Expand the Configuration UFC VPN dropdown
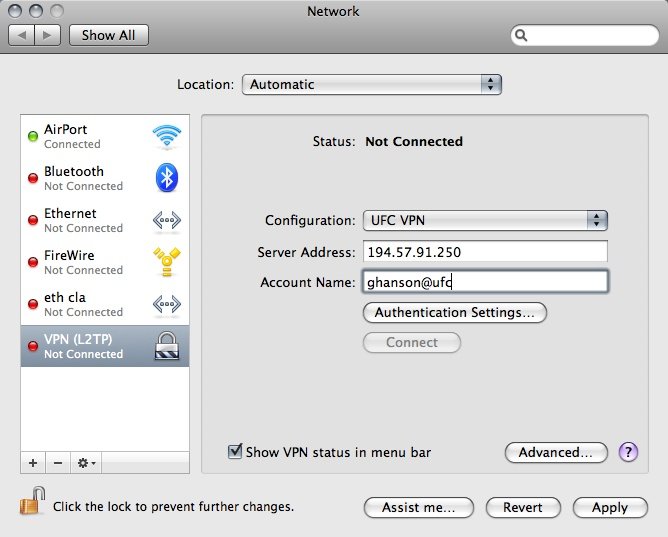Viewport: 668px width, 537px height. (484, 220)
